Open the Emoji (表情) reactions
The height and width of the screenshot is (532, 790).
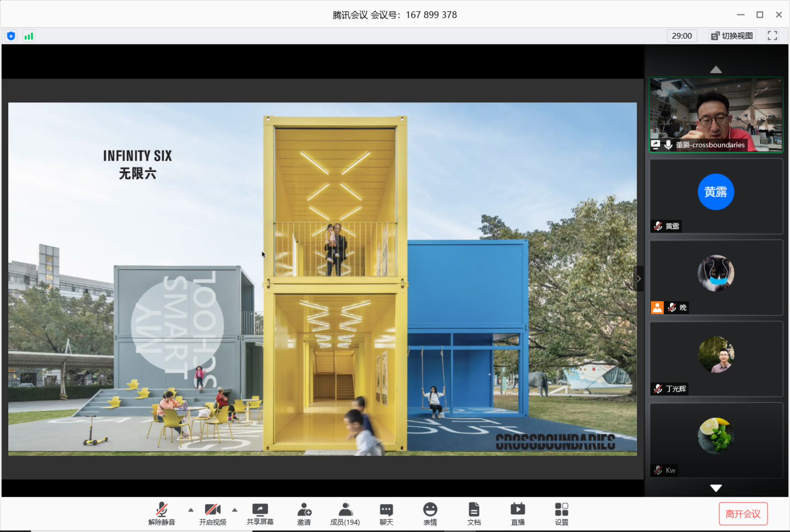point(430,514)
